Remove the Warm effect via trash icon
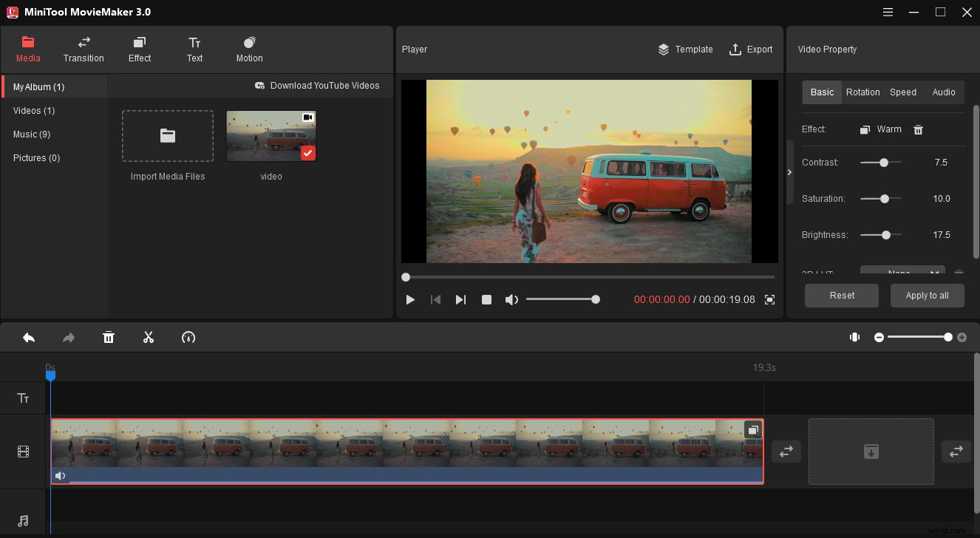 [x=918, y=129]
